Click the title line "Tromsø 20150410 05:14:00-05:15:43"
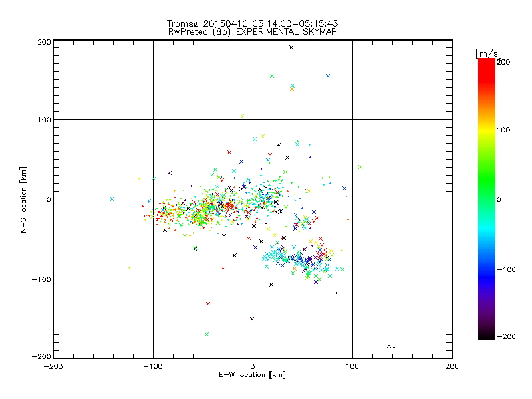This screenshot has width=532, height=399. (x=252, y=23)
